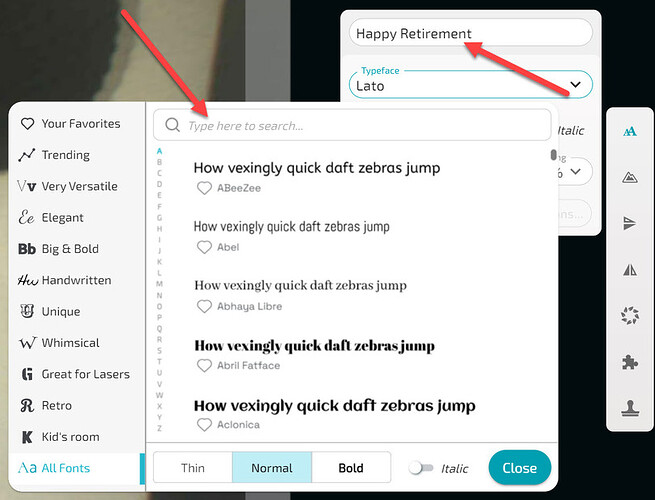This screenshot has width=655, height=500.
Task: Show Your Favorites fonts list
Action: (x=80, y=124)
